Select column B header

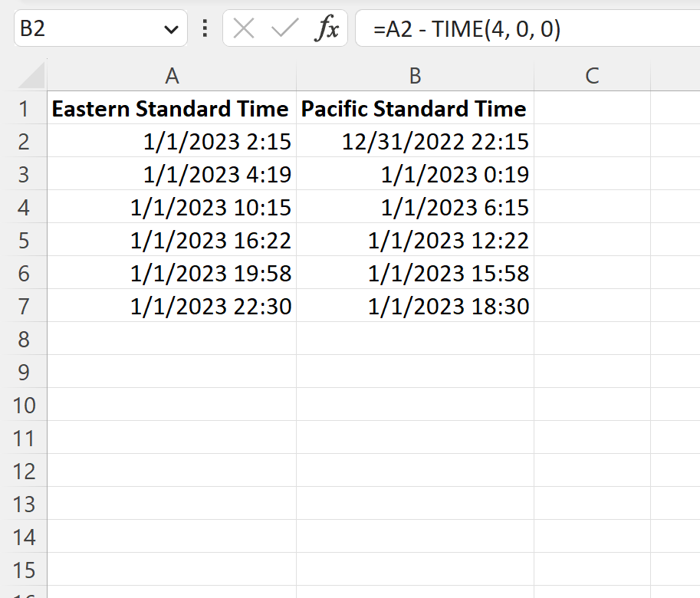coord(414,75)
